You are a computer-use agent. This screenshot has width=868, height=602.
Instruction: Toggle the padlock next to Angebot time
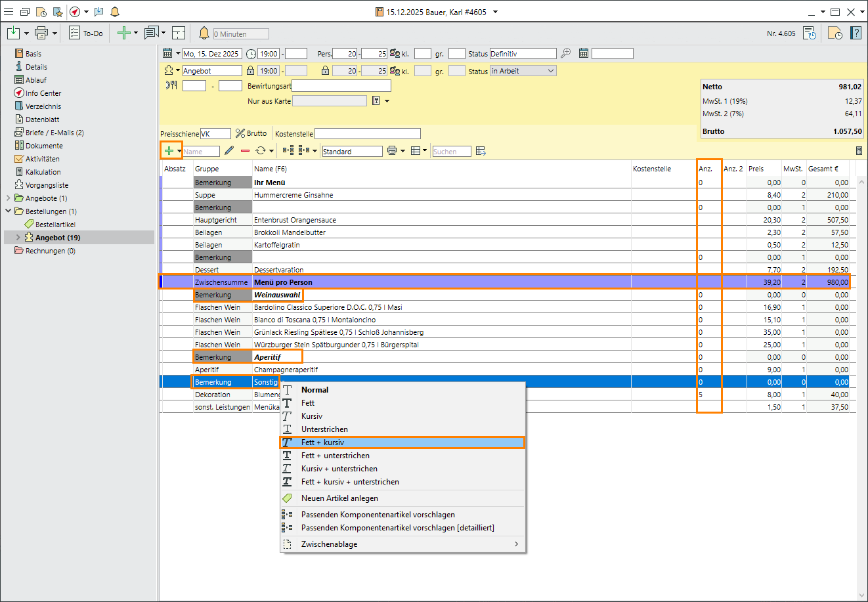250,71
